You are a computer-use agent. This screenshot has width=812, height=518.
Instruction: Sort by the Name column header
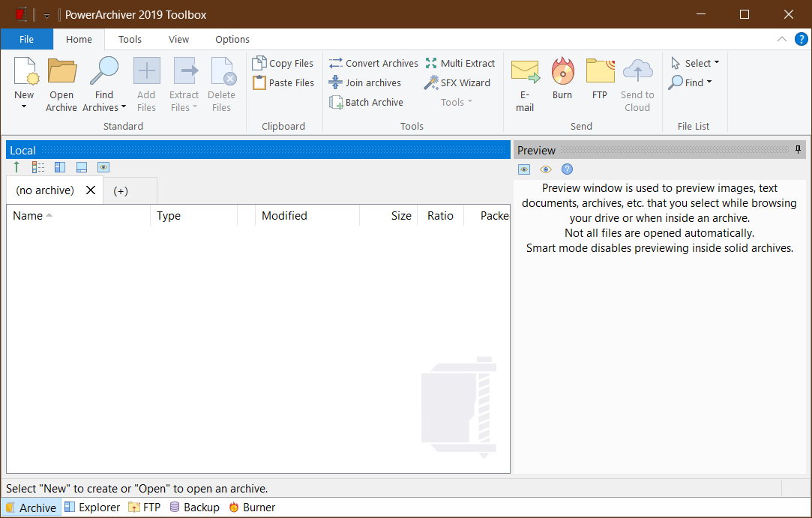[78, 215]
